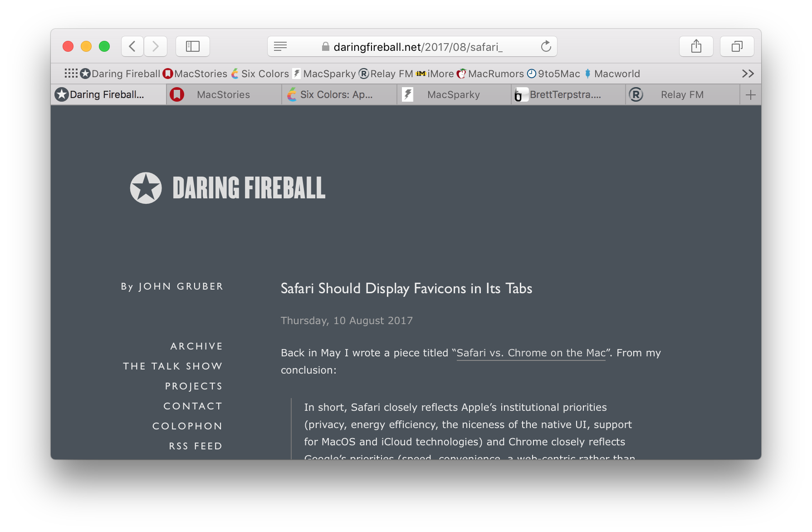Maximize the Safari window
812x532 pixels.
(x=104, y=46)
